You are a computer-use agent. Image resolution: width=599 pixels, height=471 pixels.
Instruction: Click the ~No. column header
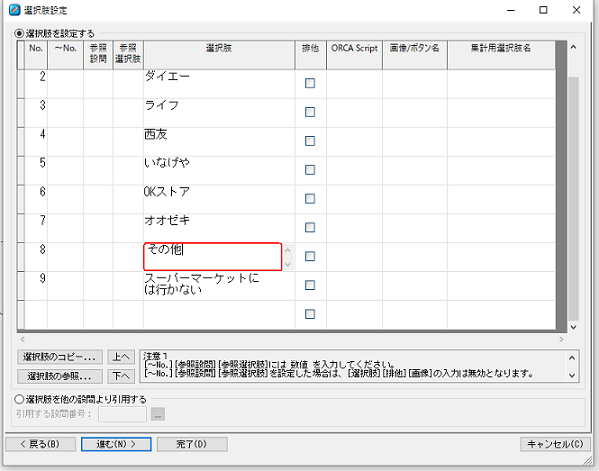pyautogui.click(x=66, y=55)
